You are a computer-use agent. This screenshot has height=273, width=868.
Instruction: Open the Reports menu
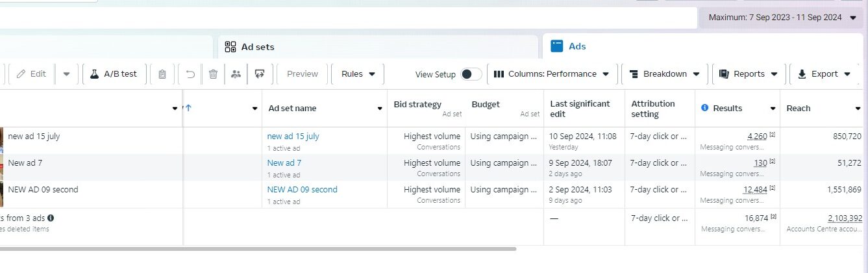(749, 74)
